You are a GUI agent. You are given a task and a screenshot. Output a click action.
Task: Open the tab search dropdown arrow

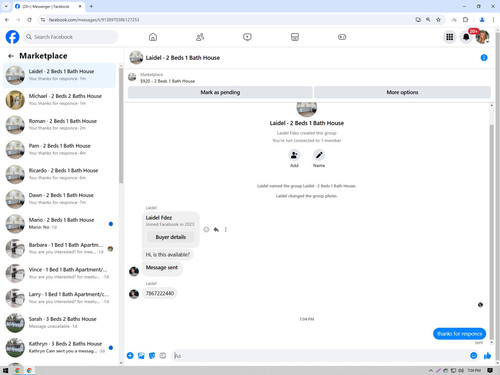[x=6, y=6]
